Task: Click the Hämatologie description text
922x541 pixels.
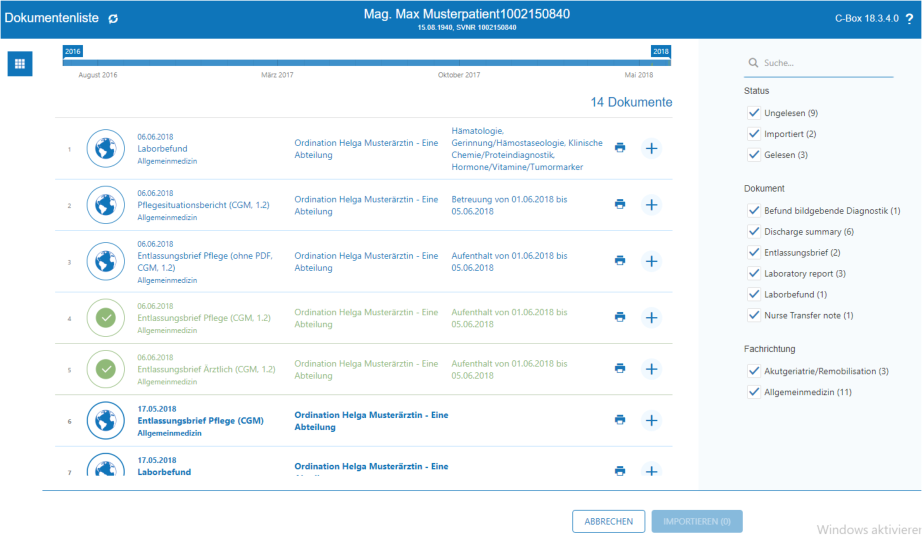Action: [527, 149]
